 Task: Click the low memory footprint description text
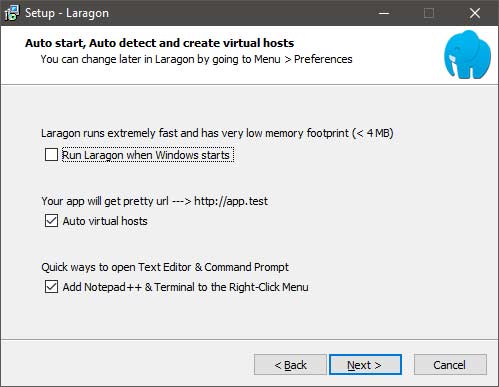click(217, 133)
